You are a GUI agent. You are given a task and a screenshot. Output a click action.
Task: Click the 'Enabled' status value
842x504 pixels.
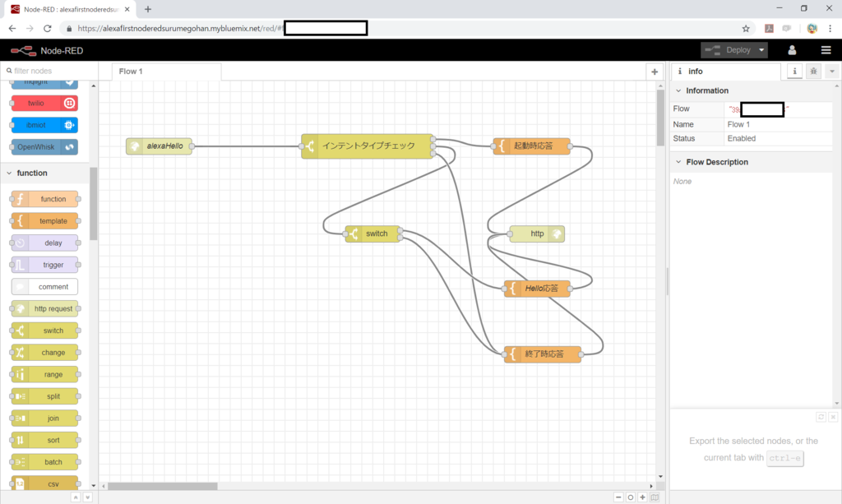[742, 138]
